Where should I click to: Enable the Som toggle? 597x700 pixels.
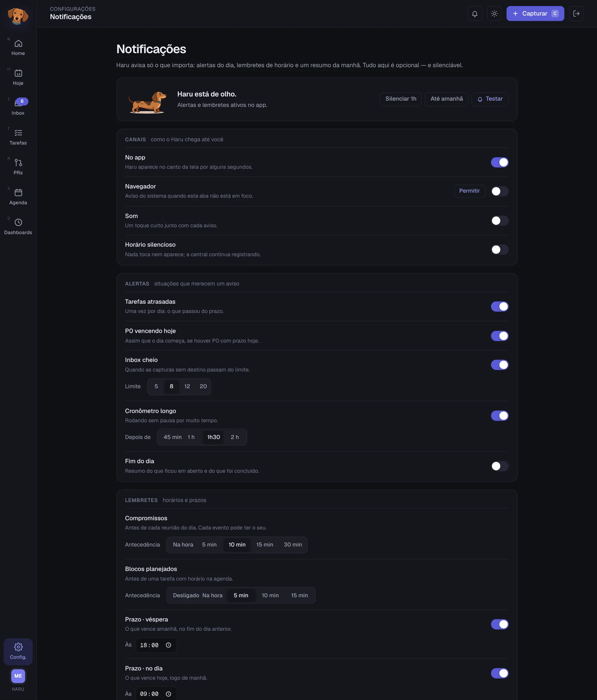click(499, 221)
